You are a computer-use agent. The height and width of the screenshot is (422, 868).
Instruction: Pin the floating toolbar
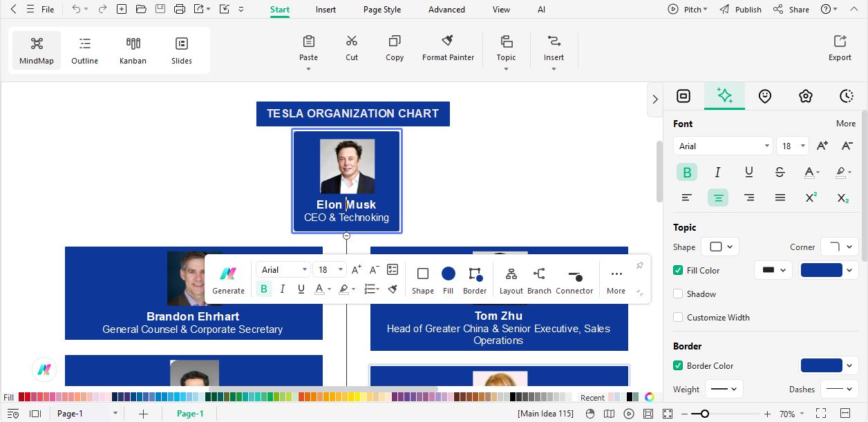click(640, 266)
